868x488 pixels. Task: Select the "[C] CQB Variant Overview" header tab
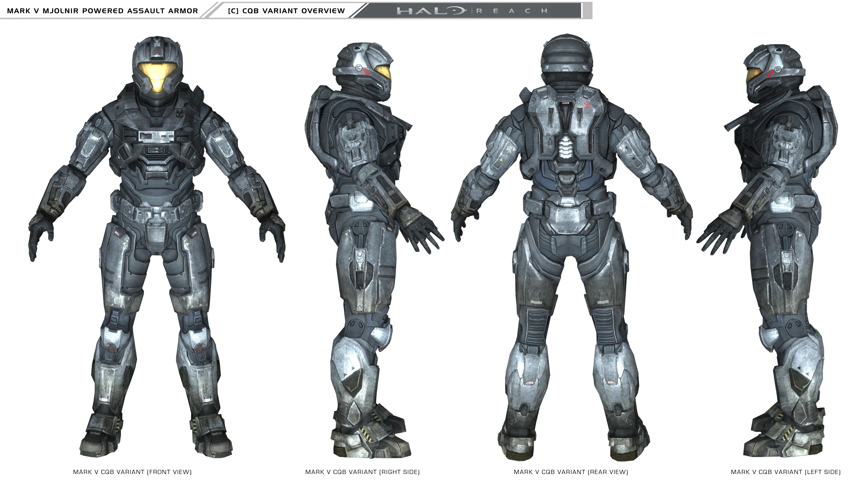pos(286,11)
